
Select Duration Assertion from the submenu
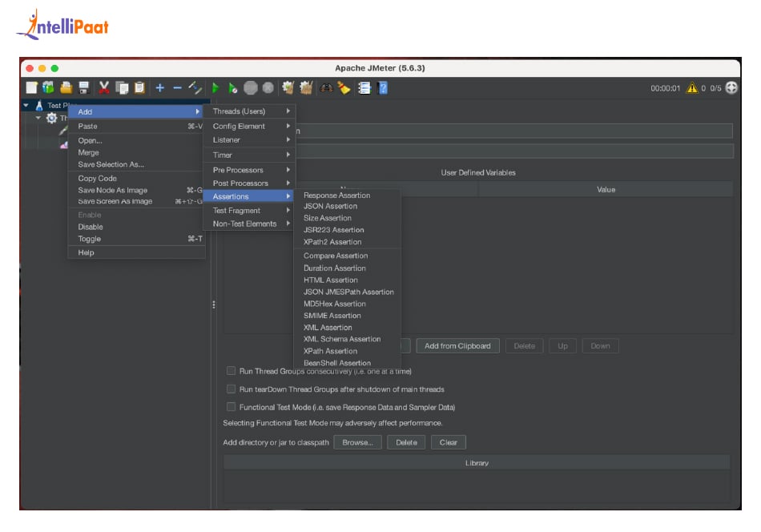pyautogui.click(x=348, y=268)
